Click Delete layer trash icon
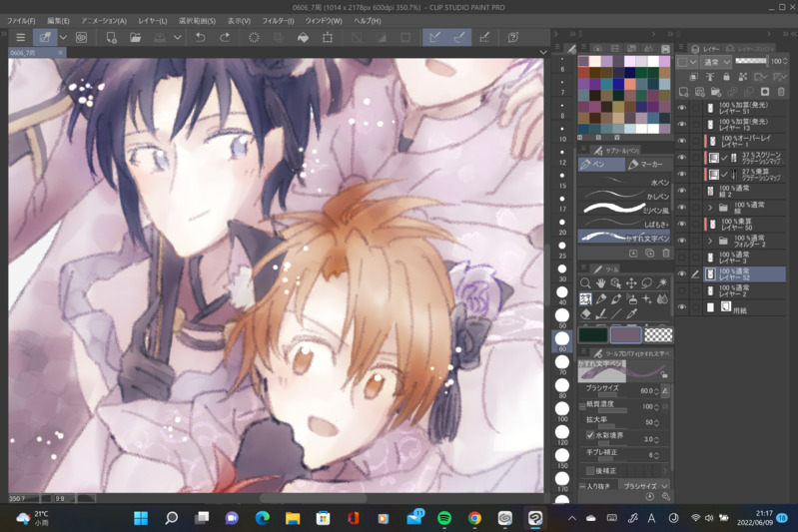This screenshot has width=798, height=532. (781, 92)
